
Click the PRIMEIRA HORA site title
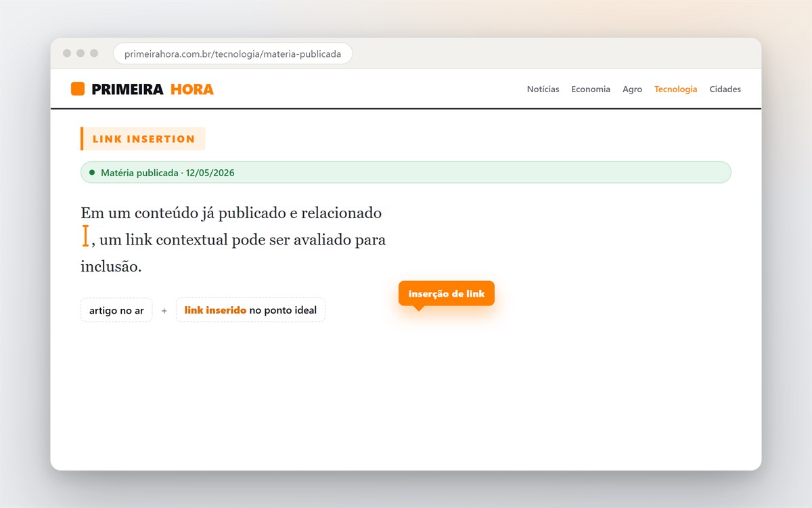click(152, 89)
